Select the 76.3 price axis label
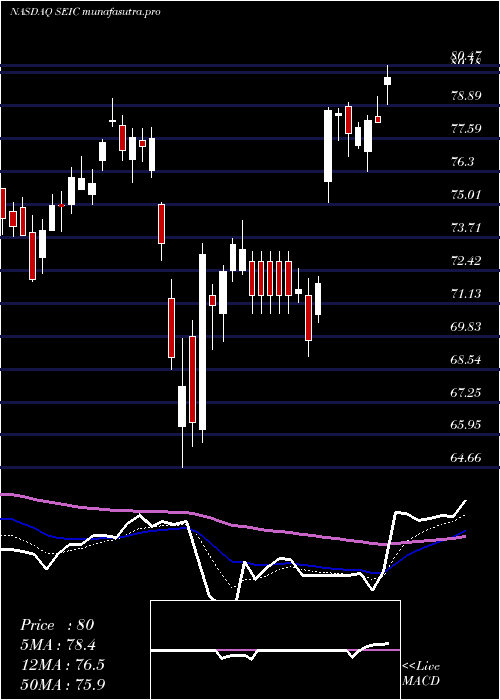The height and width of the screenshot is (700, 500). click(x=464, y=162)
